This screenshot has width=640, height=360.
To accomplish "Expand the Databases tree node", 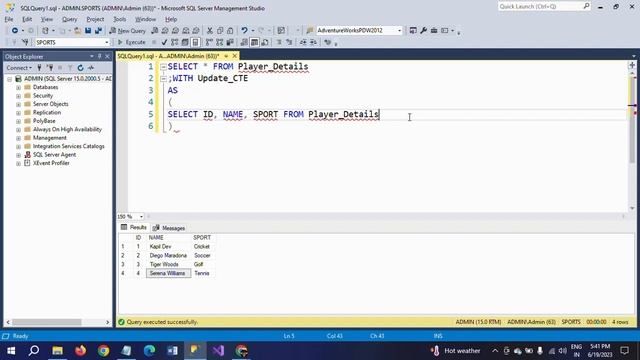I will pos(18,87).
